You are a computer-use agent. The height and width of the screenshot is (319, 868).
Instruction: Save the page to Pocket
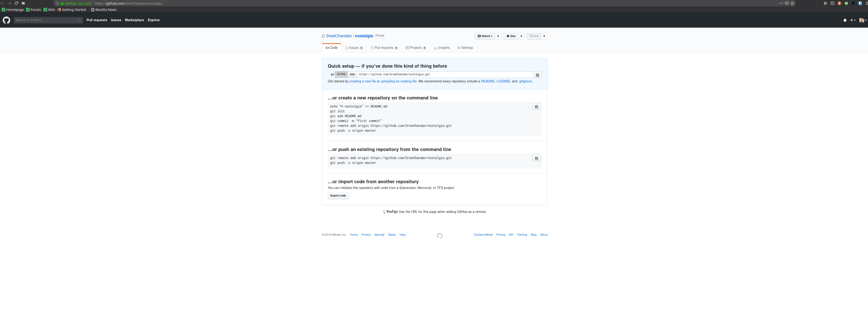[x=787, y=3]
